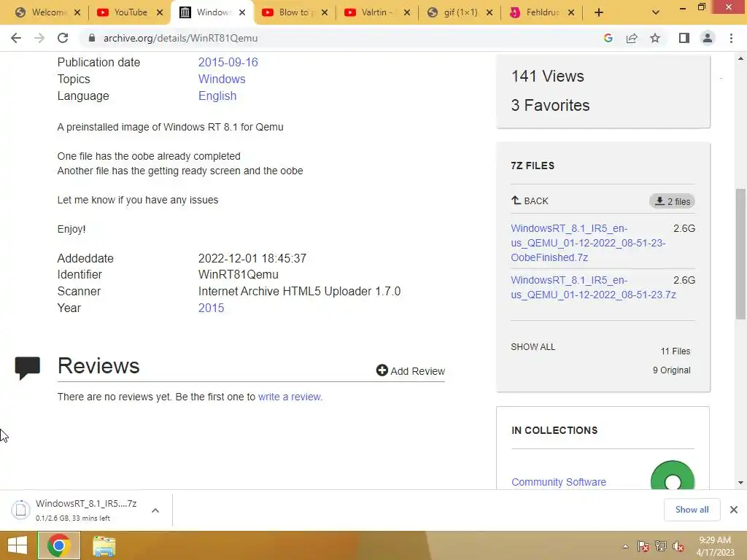747x560 pixels.
Task: Open a new tab with plus button
Action: coord(599,12)
